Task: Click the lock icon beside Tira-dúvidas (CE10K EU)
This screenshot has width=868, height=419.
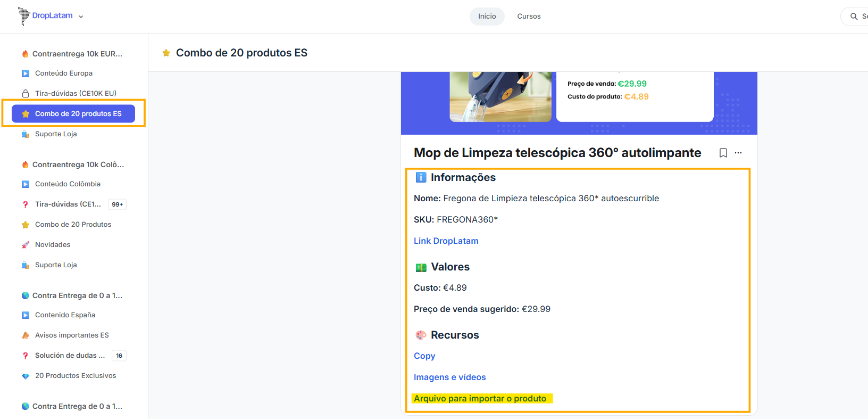Action: coord(26,93)
